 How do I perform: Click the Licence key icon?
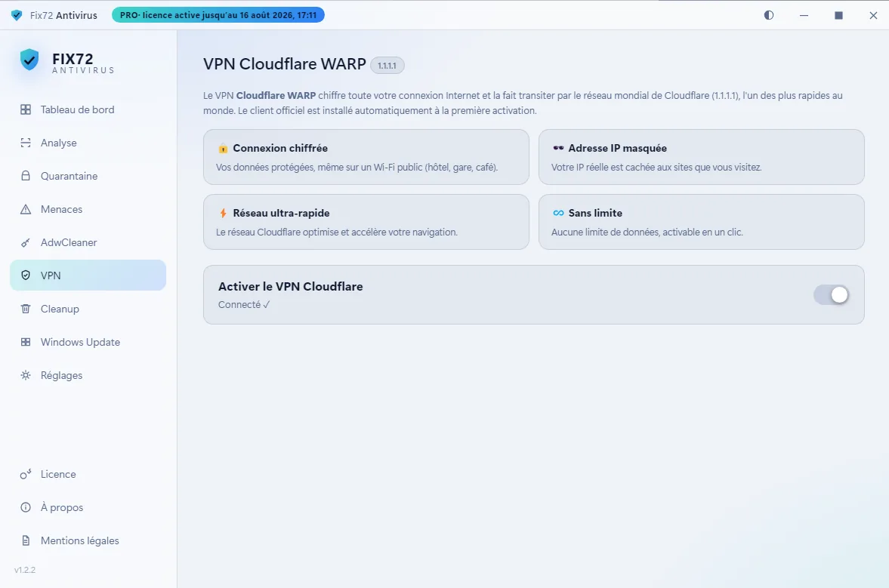(26, 474)
